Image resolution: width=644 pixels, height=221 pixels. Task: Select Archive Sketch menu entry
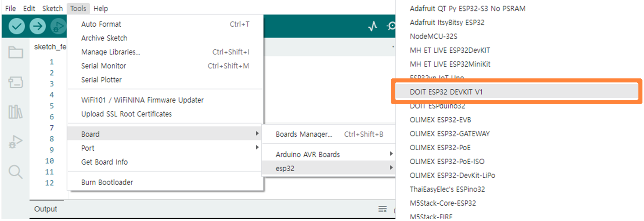coord(165,38)
